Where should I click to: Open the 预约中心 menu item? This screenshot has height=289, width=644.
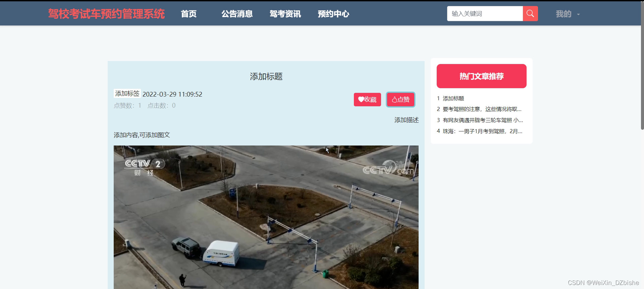(333, 14)
